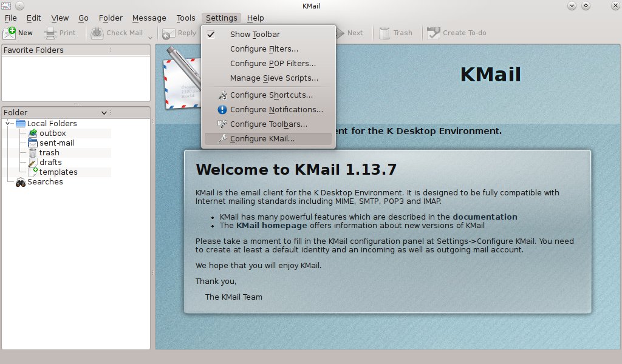
Task: Click the Reply envelope icon
Action: point(169,33)
